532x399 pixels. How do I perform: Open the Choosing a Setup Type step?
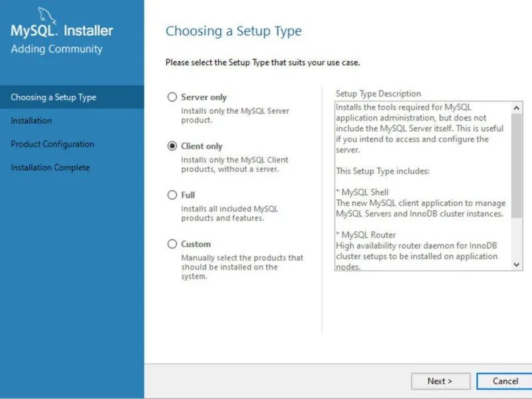72,97
